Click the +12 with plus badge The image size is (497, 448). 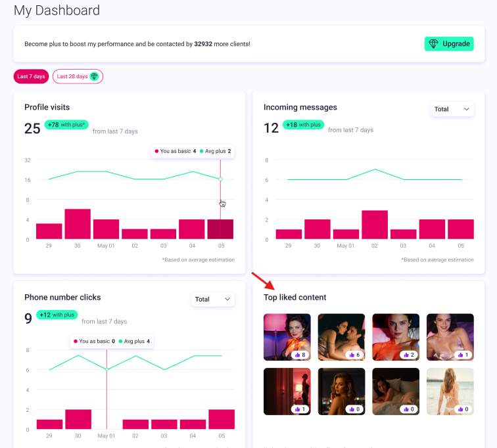tap(57, 315)
